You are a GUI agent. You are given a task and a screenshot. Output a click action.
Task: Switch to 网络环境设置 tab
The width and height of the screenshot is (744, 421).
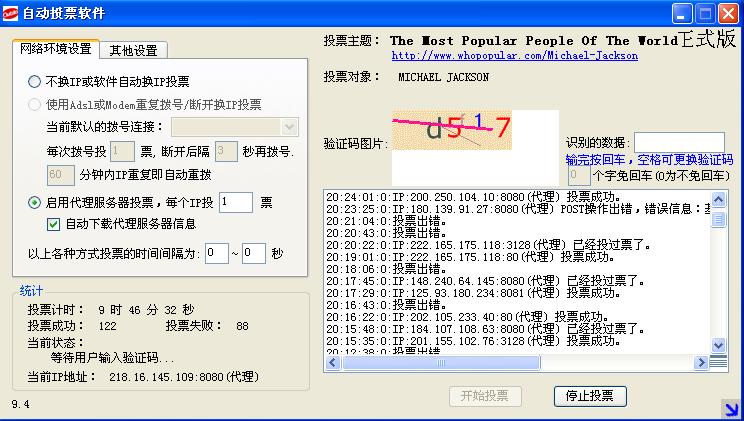tap(56, 49)
